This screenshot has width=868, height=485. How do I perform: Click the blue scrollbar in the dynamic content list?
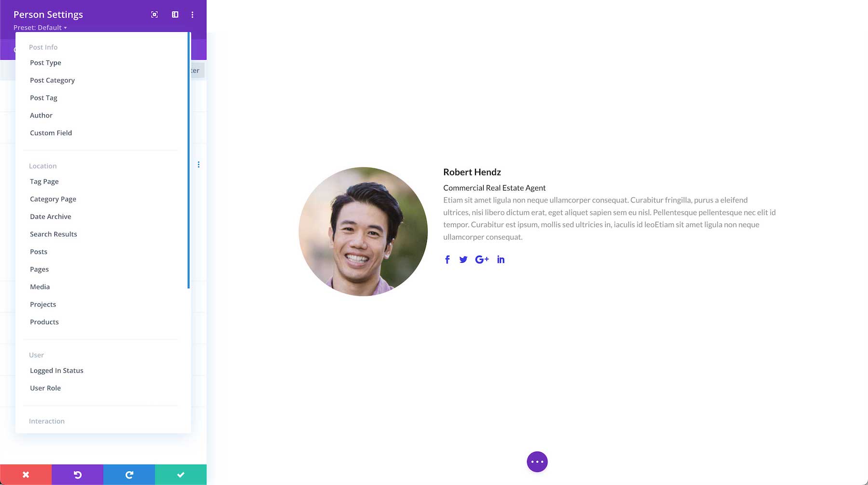point(189,159)
